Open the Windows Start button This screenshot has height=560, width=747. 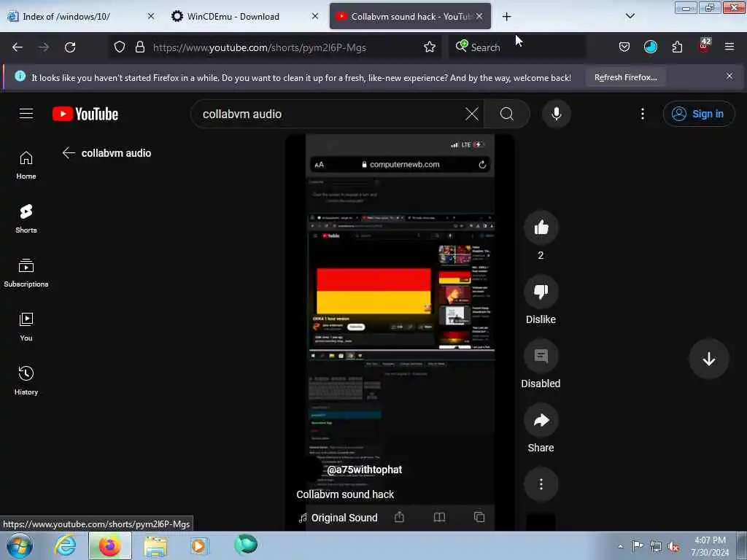pos(20,545)
